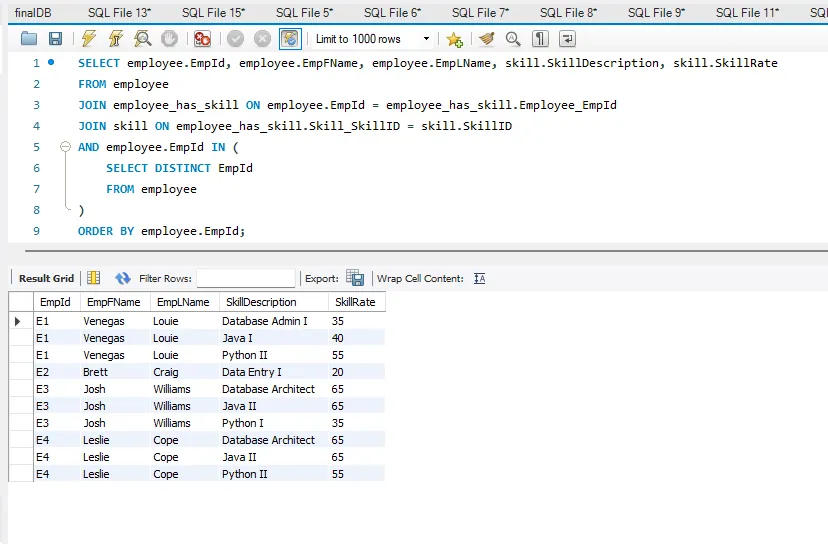Viewport: 828px width, 544px height.
Task: Save snippet with the star icon
Action: [454, 39]
